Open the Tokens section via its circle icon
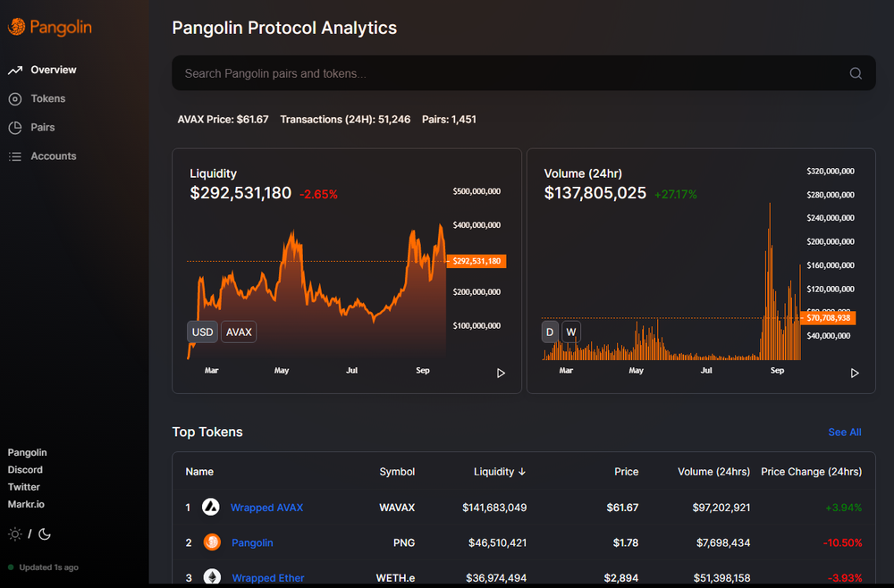Viewport: 894px width, 588px height. click(14, 98)
